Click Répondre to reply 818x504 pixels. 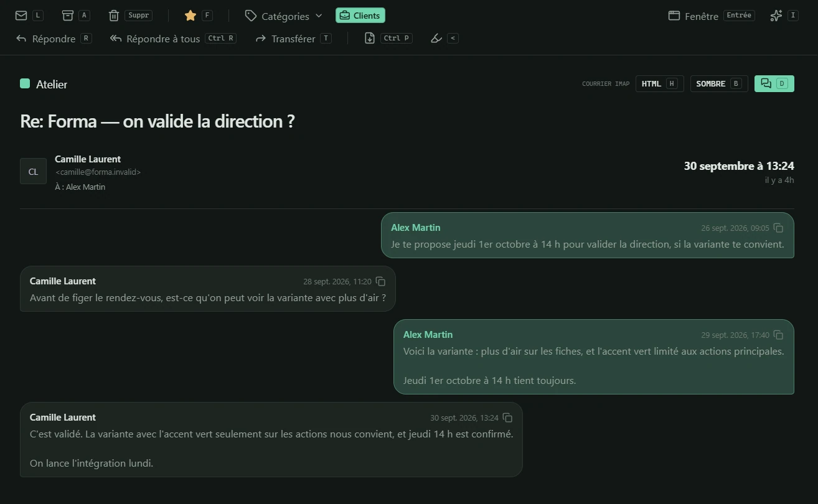54,39
